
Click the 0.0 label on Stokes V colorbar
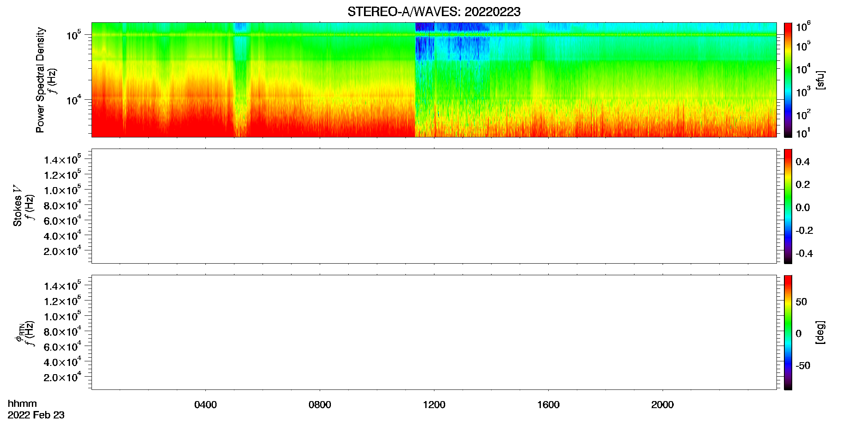point(803,208)
